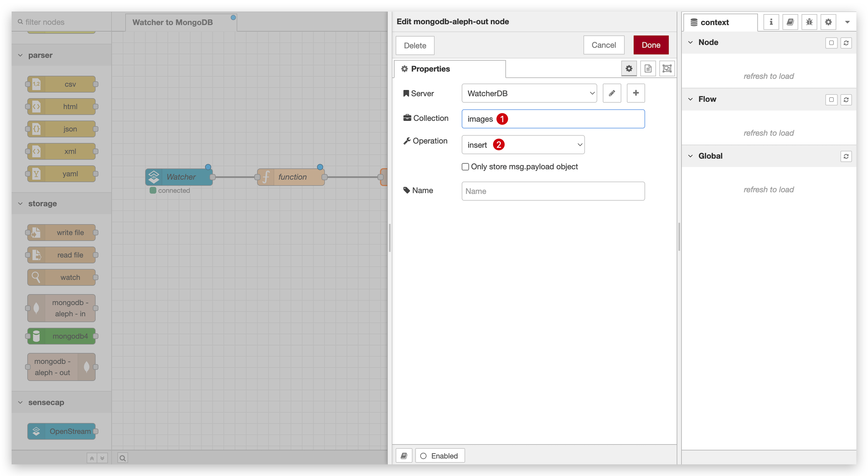
Task: Click the Cancel button
Action: tap(604, 45)
